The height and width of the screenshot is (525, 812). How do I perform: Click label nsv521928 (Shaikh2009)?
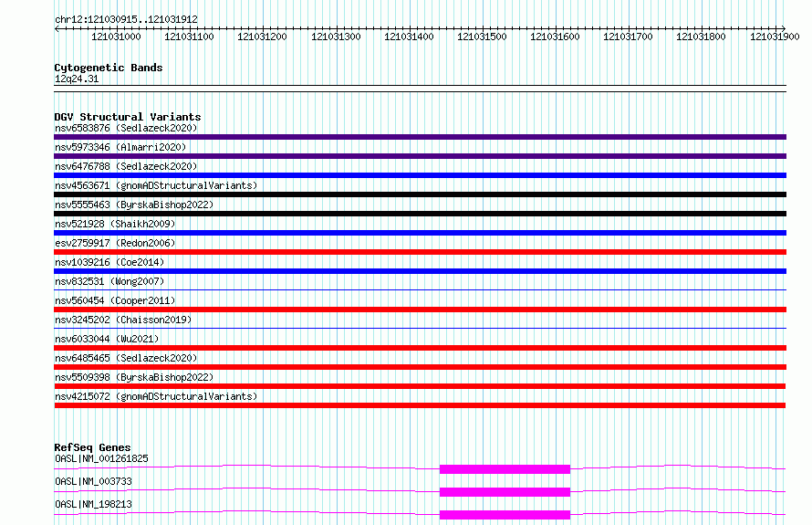115,224
